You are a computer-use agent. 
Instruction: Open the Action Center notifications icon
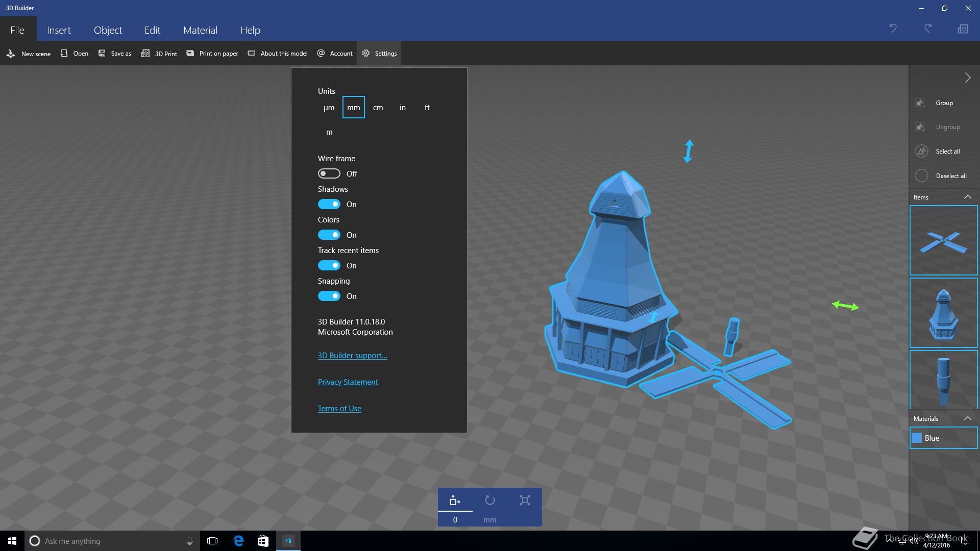pos(965,541)
